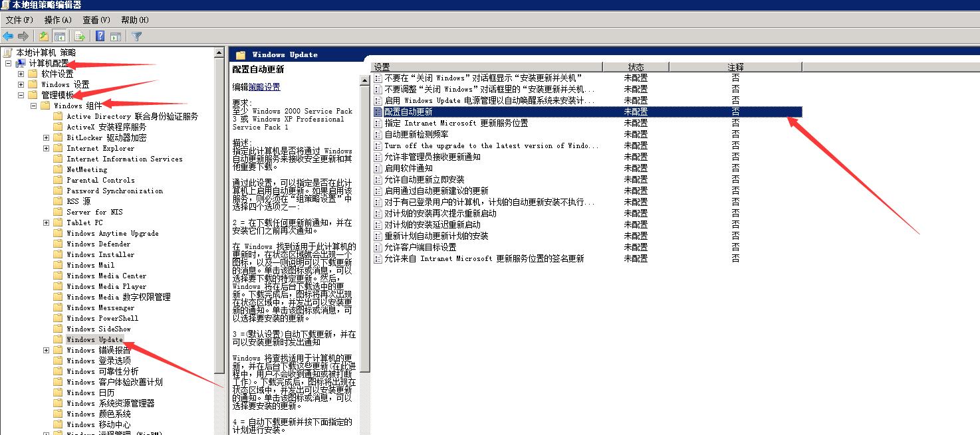Click the folder icon beside Windows Defender
Viewport: 980px width, 435px height.
pyautogui.click(x=59, y=244)
